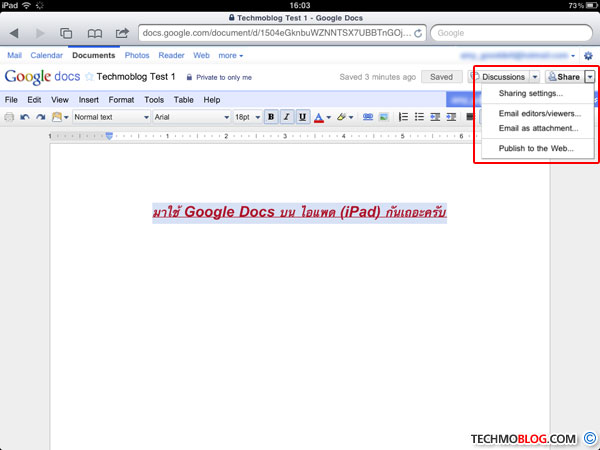Go back with Safari's back arrow
This screenshot has width=600, height=450.
coord(14,33)
